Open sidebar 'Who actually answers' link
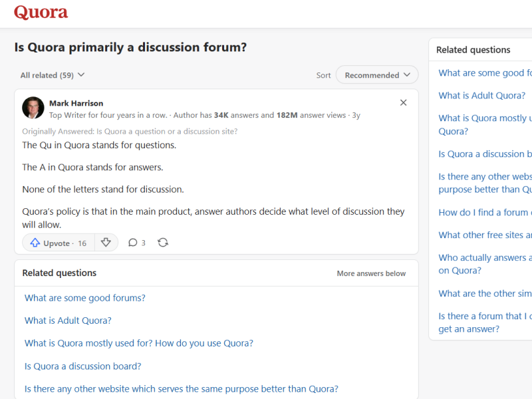This screenshot has height=399, width=532. (485, 264)
